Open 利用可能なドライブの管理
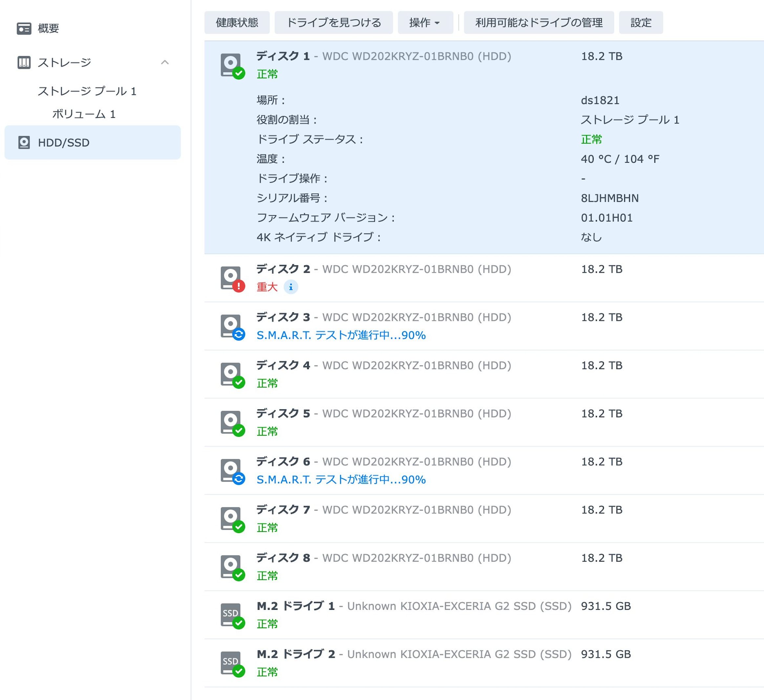 (539, 23)
